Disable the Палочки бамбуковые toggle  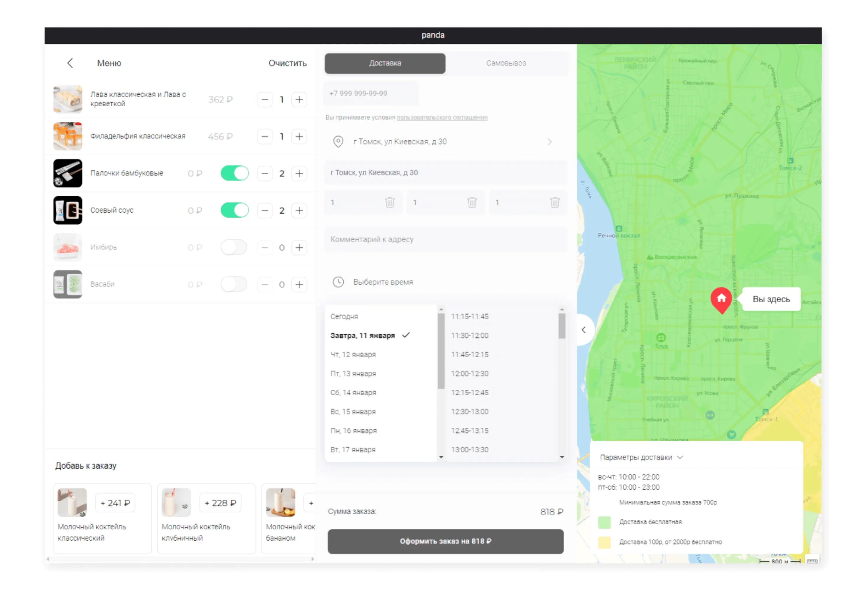235,174
